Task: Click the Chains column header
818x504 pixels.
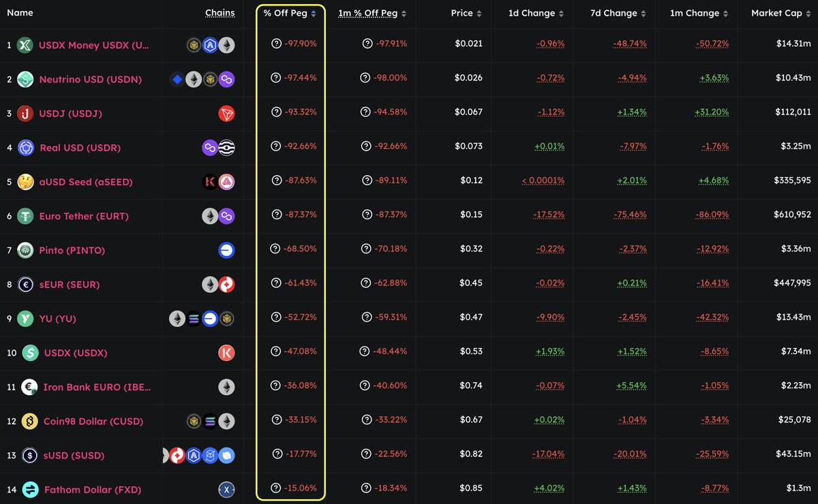Action: (219, 13)
